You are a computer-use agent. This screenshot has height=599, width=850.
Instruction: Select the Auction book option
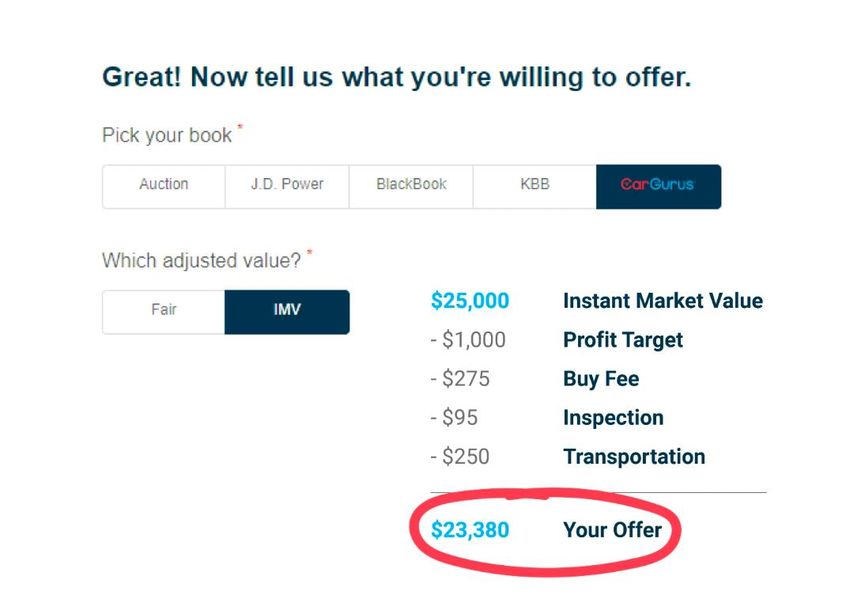164,186
